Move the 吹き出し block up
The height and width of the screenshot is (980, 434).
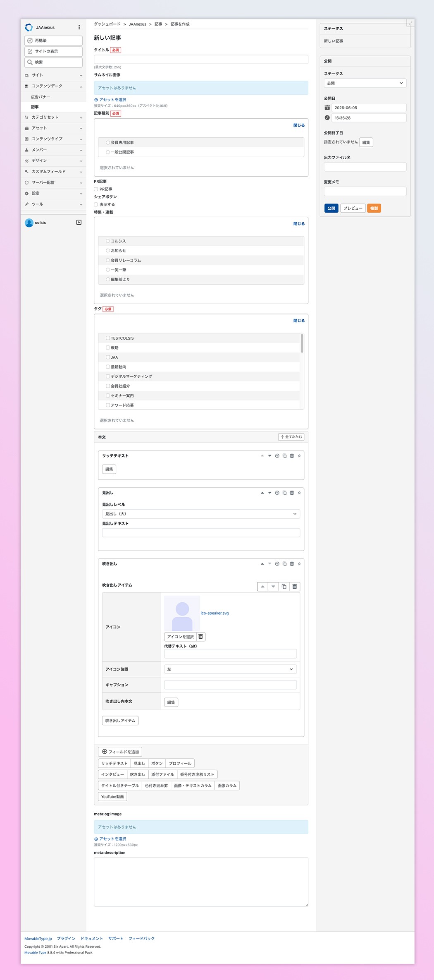[x=262, y=564]
